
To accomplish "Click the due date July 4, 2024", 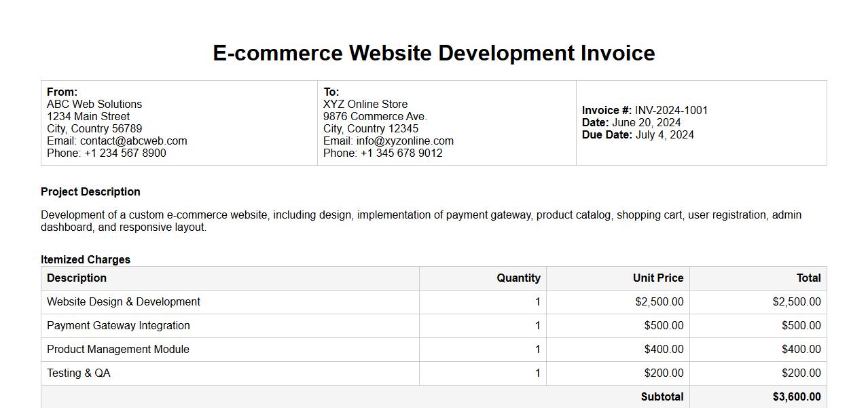I will tap(664, 135).
